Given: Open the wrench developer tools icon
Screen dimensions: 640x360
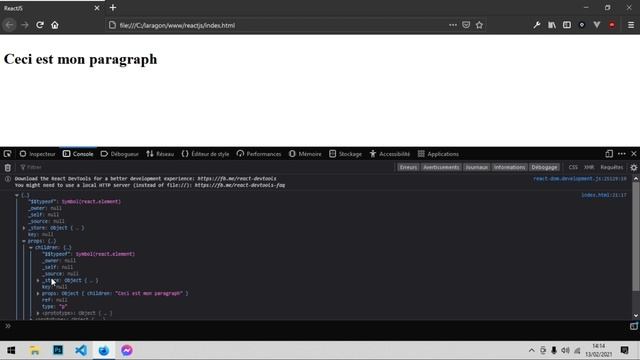Looking at the screenshot, I should 537,25.
